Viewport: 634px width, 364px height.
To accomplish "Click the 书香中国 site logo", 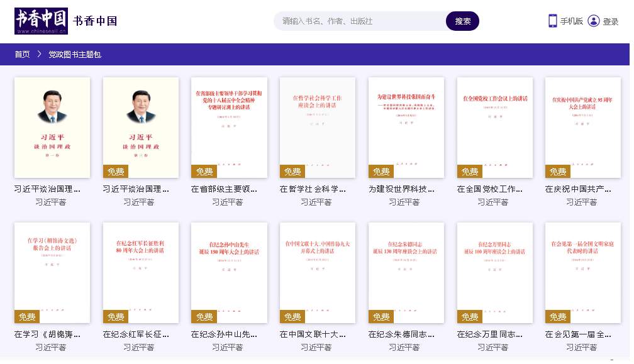I will (x=41, y=21).
